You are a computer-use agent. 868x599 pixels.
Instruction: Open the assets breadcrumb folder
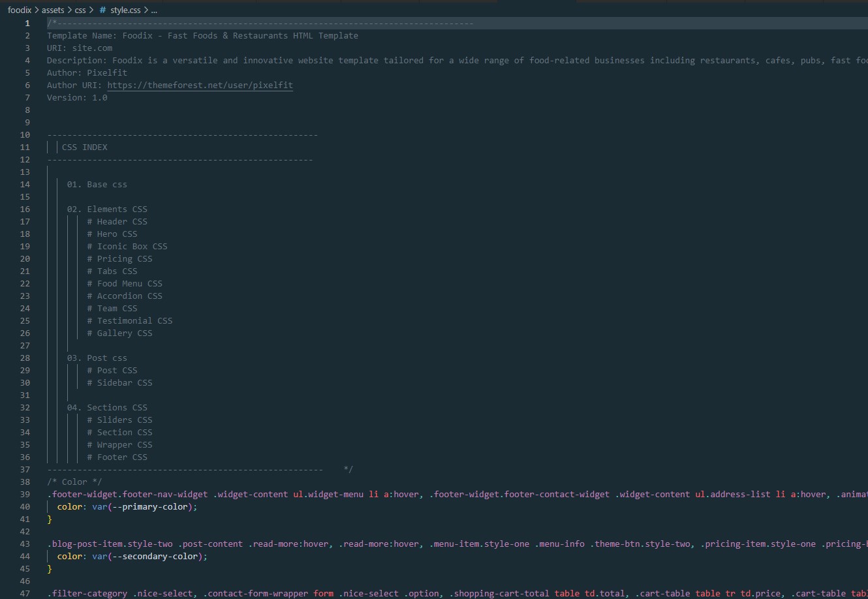pyautogui.click(x=53, y=10)
